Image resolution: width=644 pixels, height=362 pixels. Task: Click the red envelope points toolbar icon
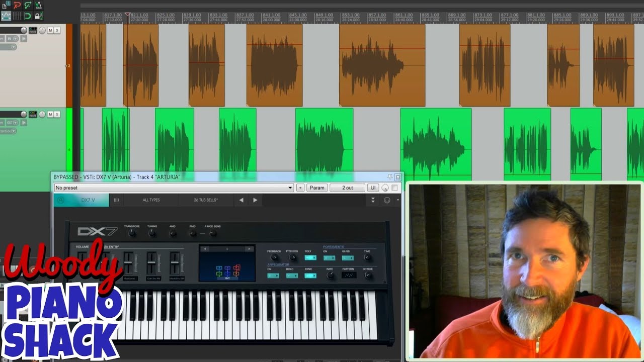coord(17,6)
